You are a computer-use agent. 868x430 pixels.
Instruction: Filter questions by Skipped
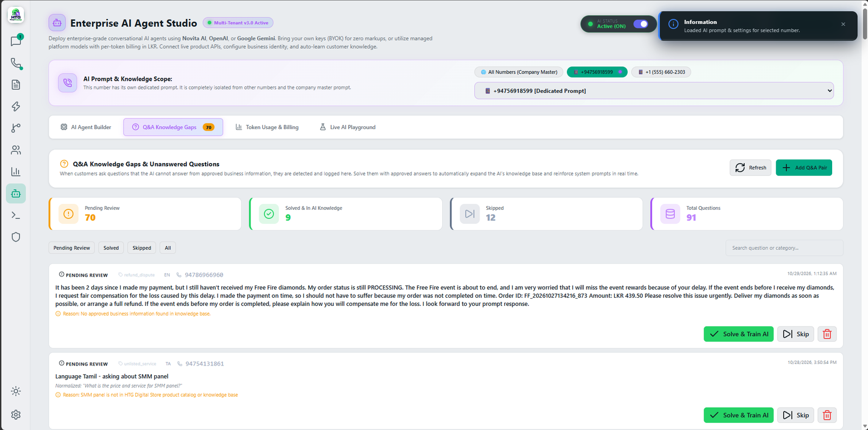142,248
